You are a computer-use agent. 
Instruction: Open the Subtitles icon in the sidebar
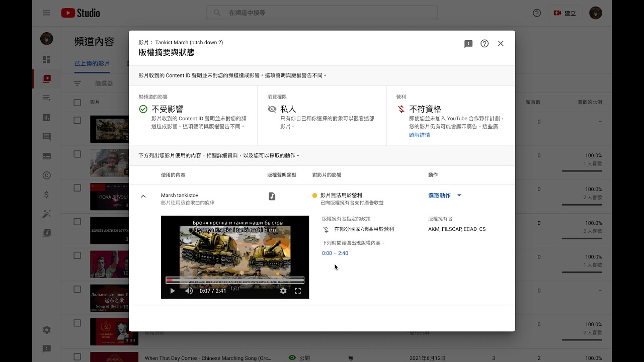47,156
